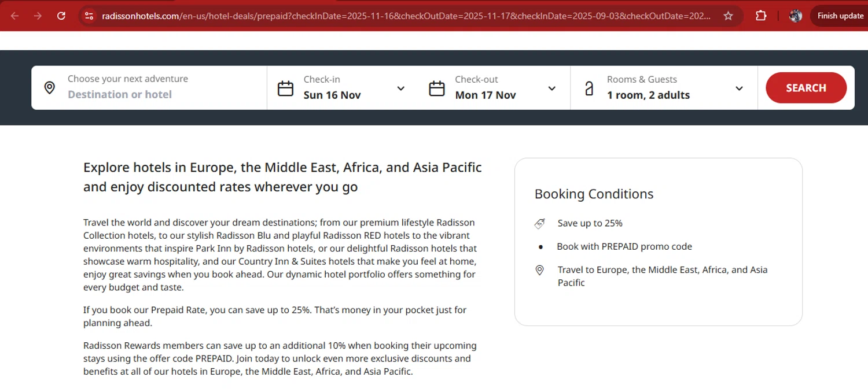The height and width of the screenshot is (392, 868).
Task: Click the bullet icon beside PREPAID promo code
Action: (x=540, y=247)
